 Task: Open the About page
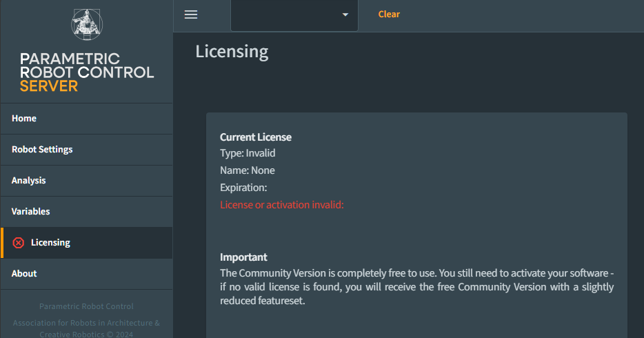(24, 274)
